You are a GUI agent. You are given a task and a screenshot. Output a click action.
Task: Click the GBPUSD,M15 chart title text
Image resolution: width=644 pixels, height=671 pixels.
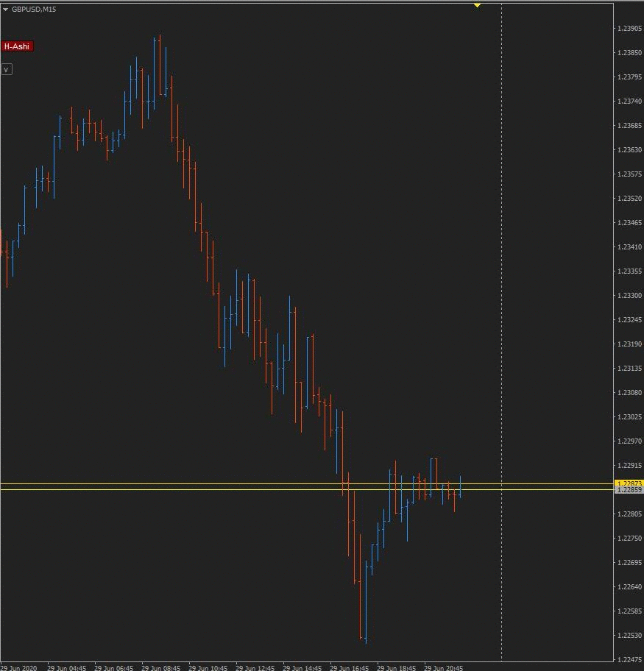[34, 9]
